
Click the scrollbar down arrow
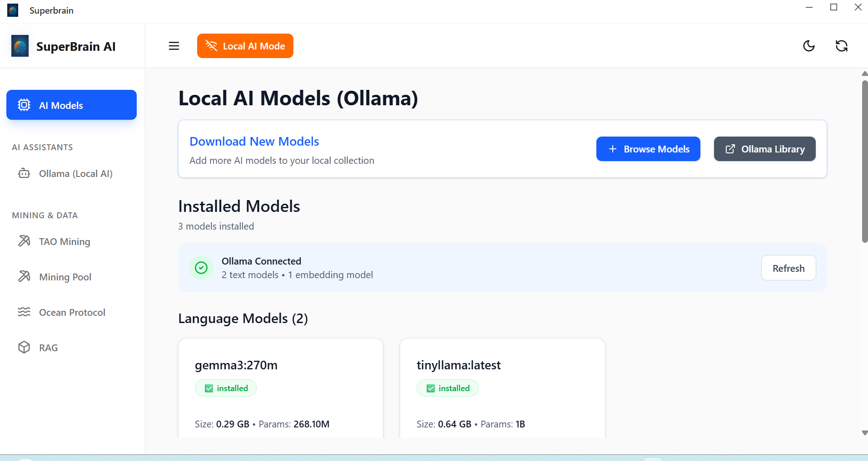(x=864, y=433)
